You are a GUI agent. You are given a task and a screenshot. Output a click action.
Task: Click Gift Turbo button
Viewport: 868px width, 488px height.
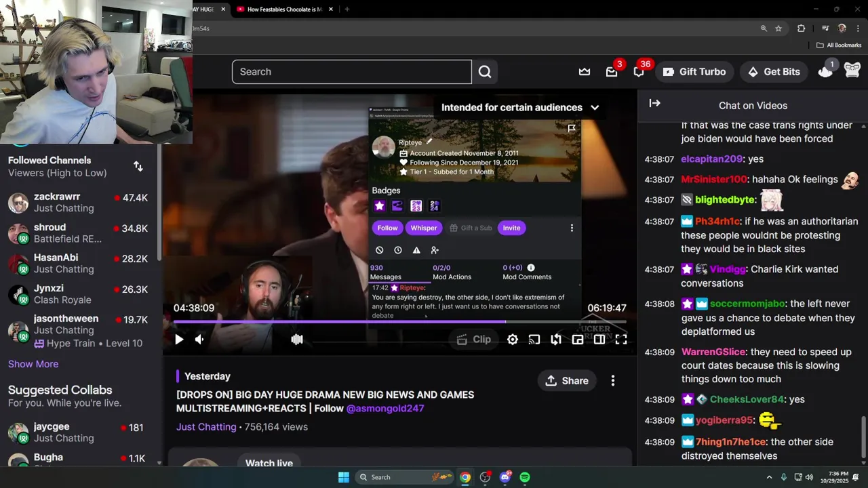tap(694, 72)
